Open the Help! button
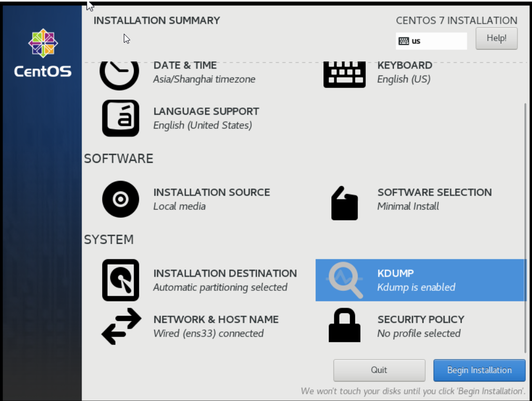Screen dimensions: 532x401 click(x=496, y=38)
